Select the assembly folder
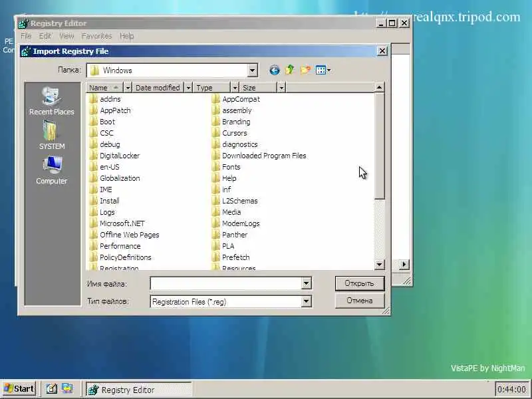The image size is (532, 399). (x=231, y=110)
